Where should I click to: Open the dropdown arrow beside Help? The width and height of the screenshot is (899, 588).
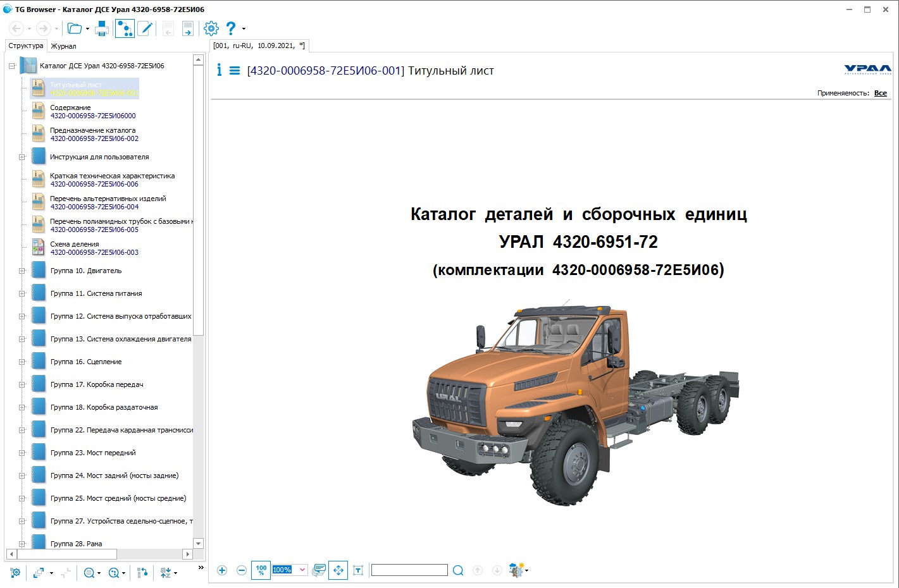[x=244, y=29]
